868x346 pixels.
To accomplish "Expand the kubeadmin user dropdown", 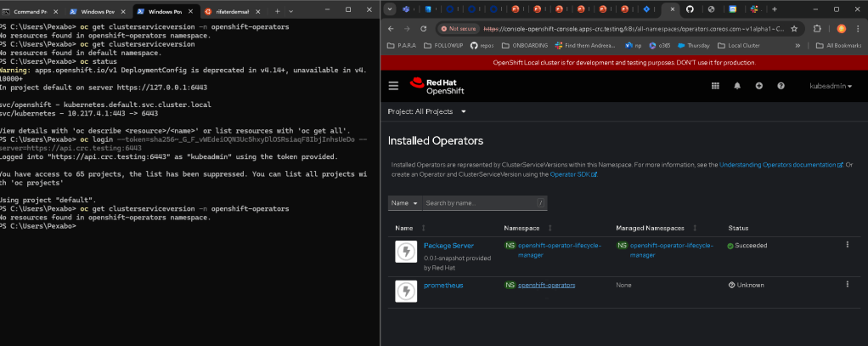I will (831, 86).
